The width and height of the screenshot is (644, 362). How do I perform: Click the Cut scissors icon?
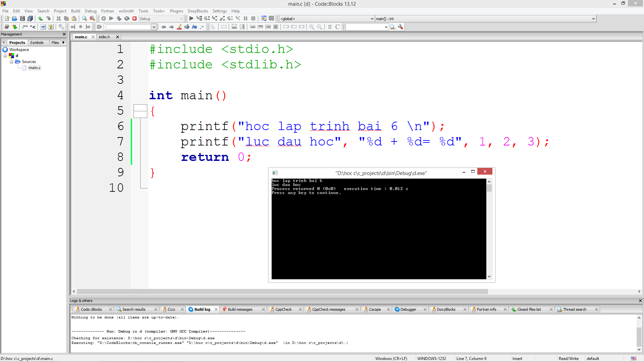tap(59, 19)
